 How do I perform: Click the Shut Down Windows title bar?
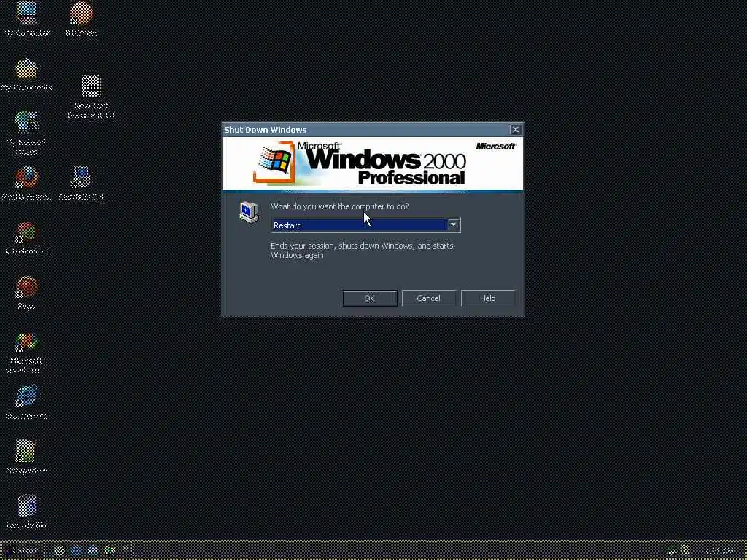(x=366, y=130)
